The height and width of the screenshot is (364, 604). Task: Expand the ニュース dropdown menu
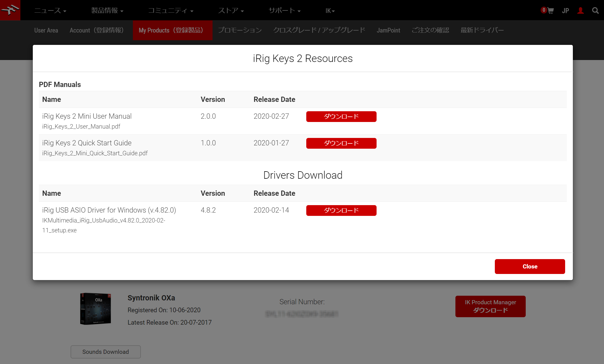click(50, 10)
